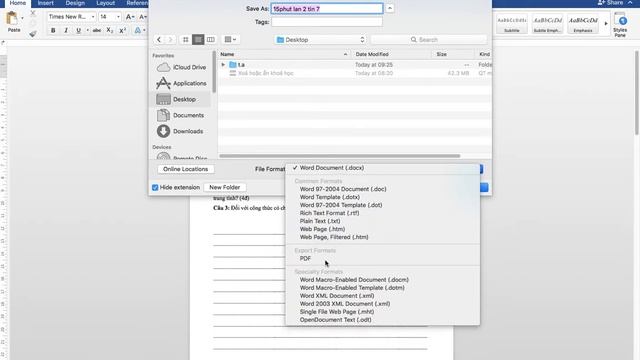Toggle Italic formatting
This screenshot has width=640, height=360.
[66, 30]
